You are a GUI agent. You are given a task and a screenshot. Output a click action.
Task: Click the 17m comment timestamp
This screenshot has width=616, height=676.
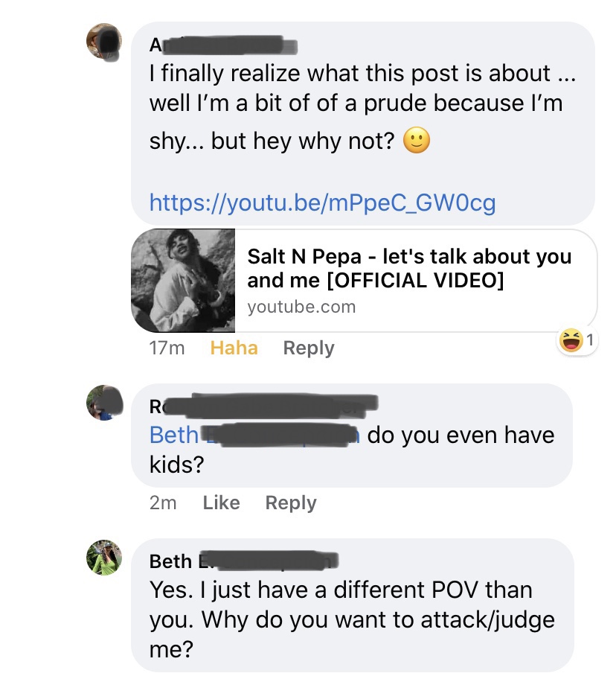(x=167, y=348)
